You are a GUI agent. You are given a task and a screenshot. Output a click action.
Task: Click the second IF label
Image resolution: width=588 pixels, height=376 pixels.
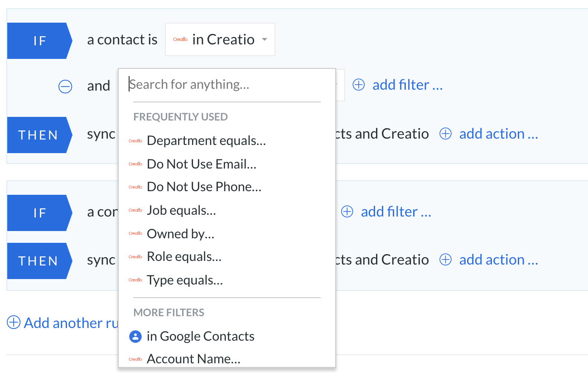pyautogui.click(x=40, y=213)
